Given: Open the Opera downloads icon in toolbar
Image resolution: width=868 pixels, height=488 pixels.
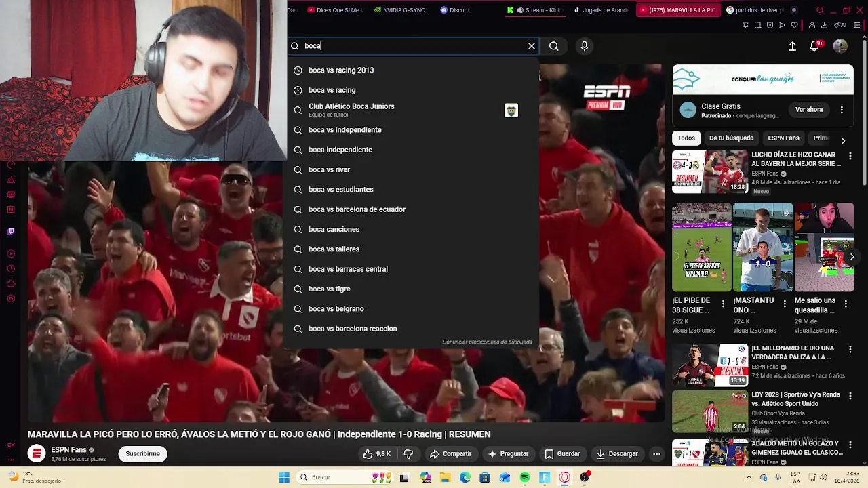Looking at the screenshot, I should (825, 26).
